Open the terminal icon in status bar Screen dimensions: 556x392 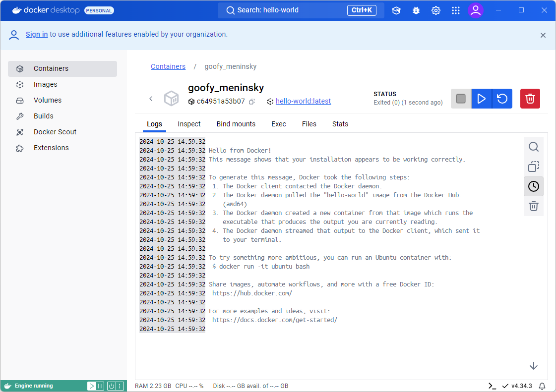492,386
